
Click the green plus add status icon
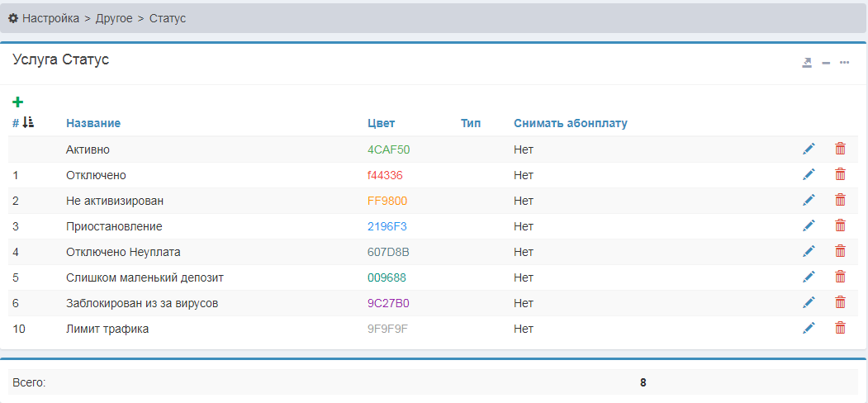[18, 102]
